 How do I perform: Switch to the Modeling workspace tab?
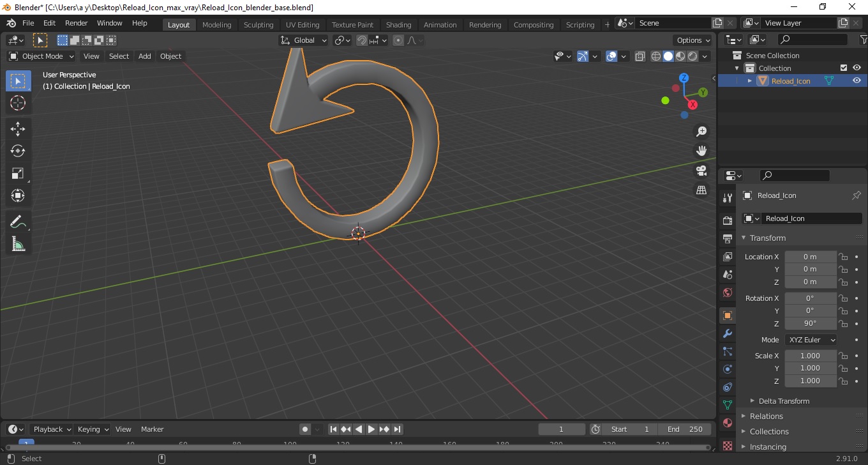tap(216, 25)
